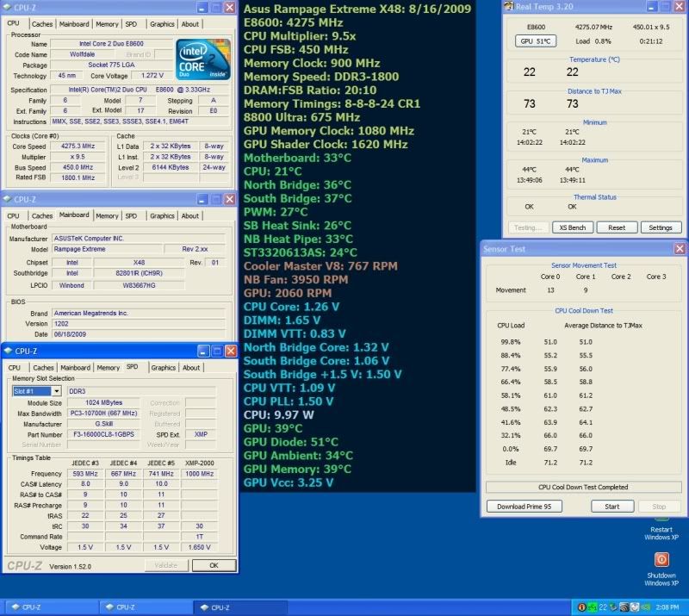Click the CPU-Z title bar icon of the Motherboard window
Screen dimensions: 689x616
tap(7, 199)
